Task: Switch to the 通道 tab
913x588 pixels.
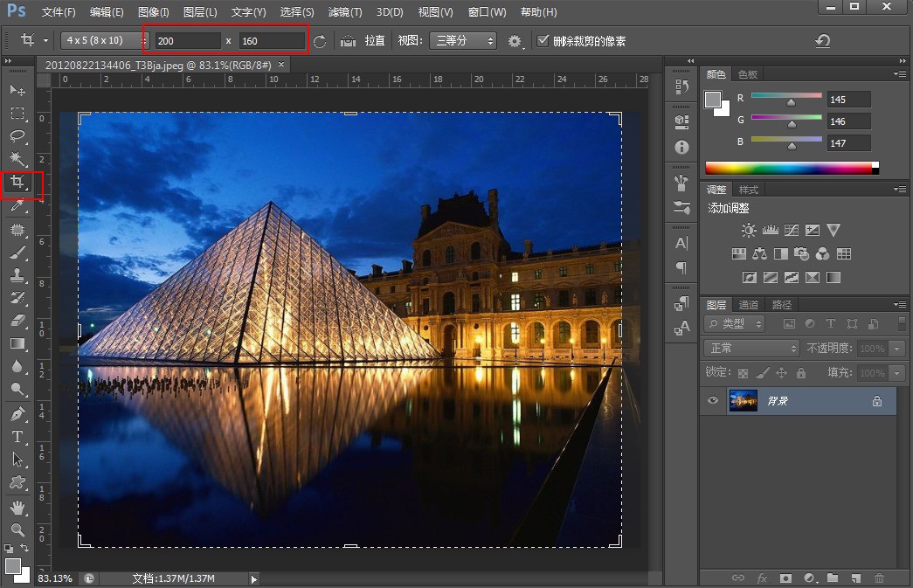Action: coord(749,305)
